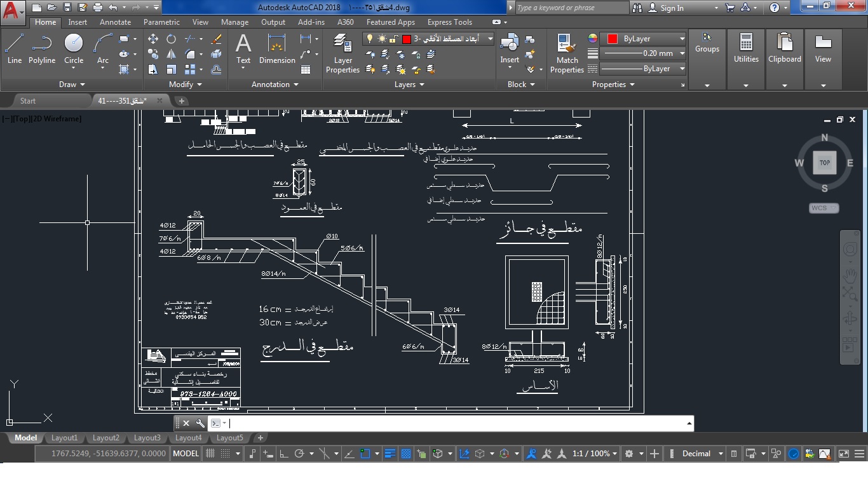Click the WCS coordinate system button
Image resolution: width=868 pixels, height=488 pixels.
(824, 208)
